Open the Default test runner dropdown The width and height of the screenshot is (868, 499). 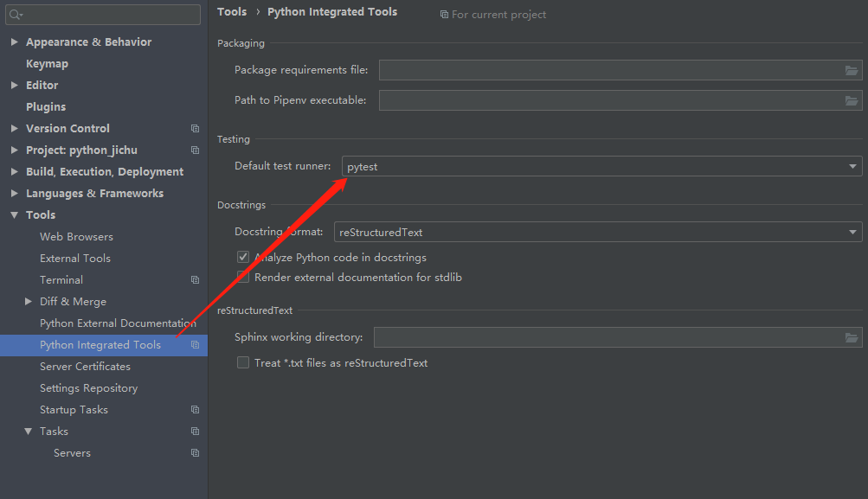click(x=601, y=166)
